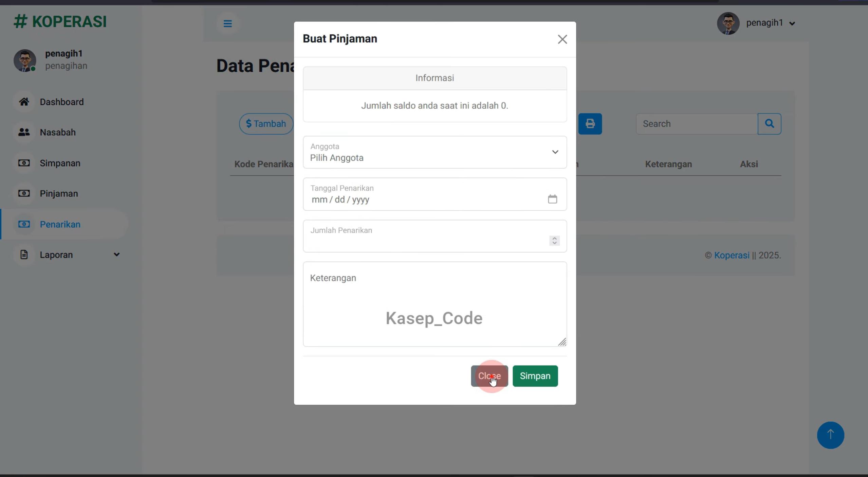Click the Laporan document icon
The image size is (868, 477).
click(24, 254)
